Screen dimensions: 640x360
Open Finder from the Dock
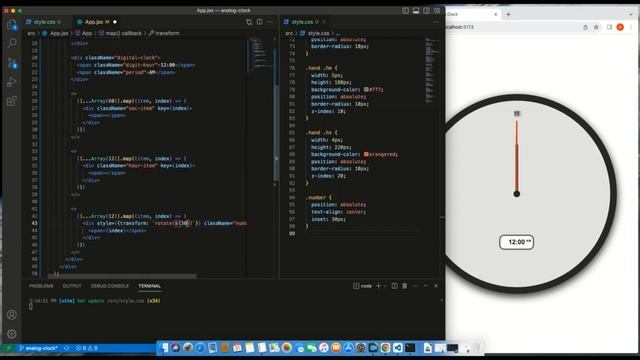(164, 348)
